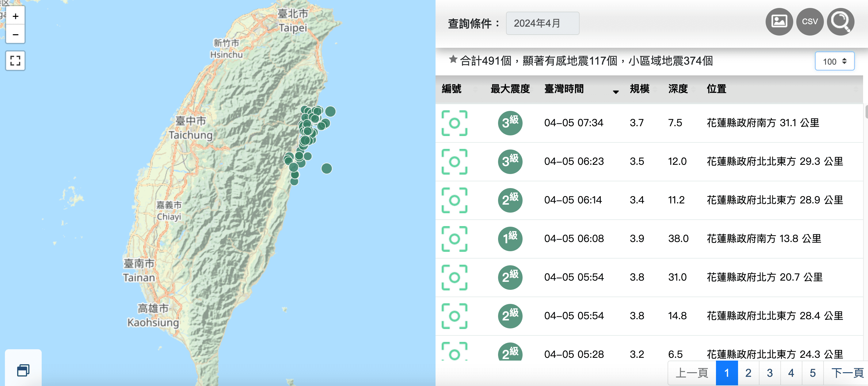Select location 花蓮縣政府南方 13.8 公里
Image resolution: width=868 pixels, height=386 pixels.
763,239
